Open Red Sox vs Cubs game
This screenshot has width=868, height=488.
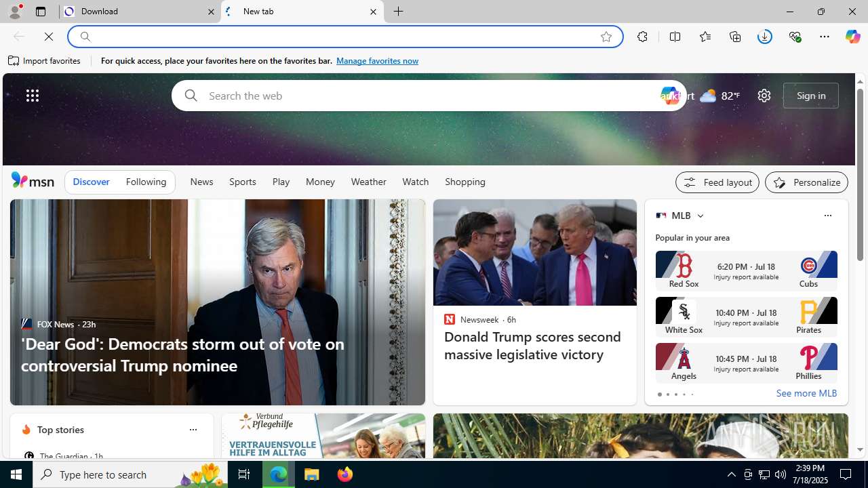point(746,271)
